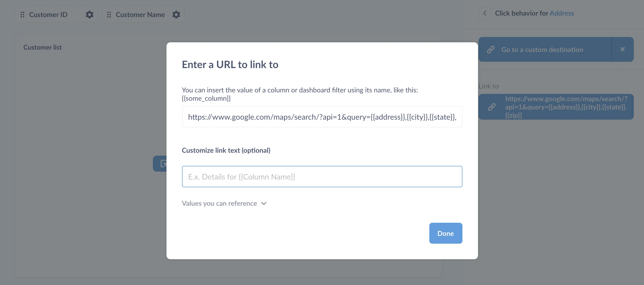The height and width of the screenshot is (285, 644).
Task: Click the Customer ID drag handle
Action: click(x=22, y=15)
